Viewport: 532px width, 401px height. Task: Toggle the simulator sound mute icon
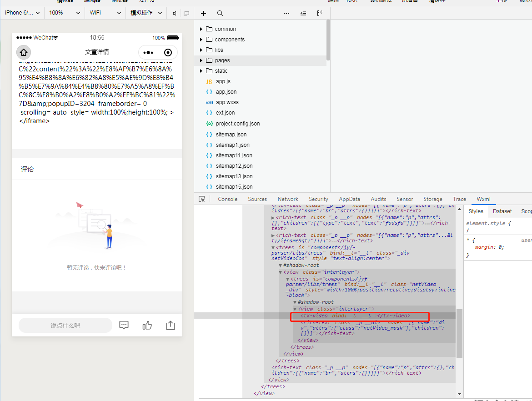pyautogui.click(x=175, y=13)
